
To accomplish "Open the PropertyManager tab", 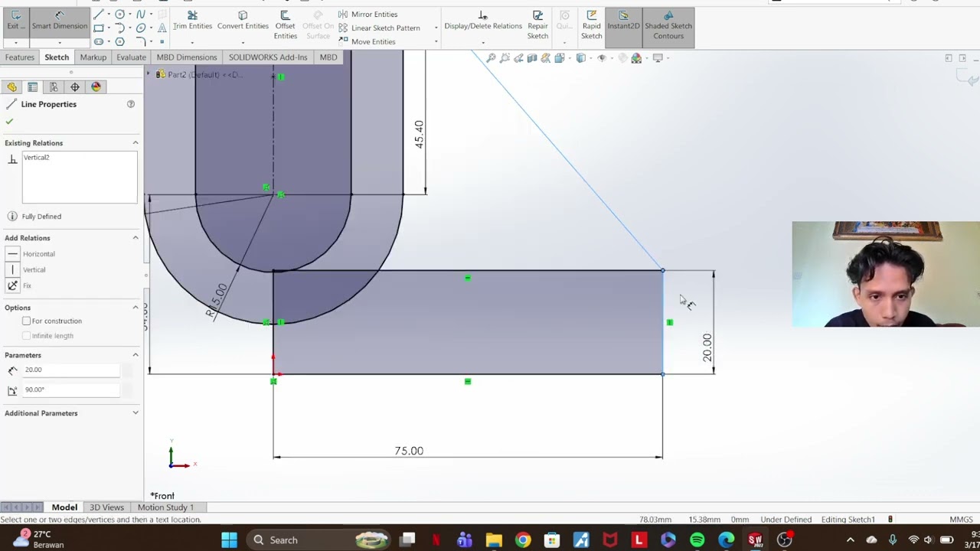I will coord(32,87).
